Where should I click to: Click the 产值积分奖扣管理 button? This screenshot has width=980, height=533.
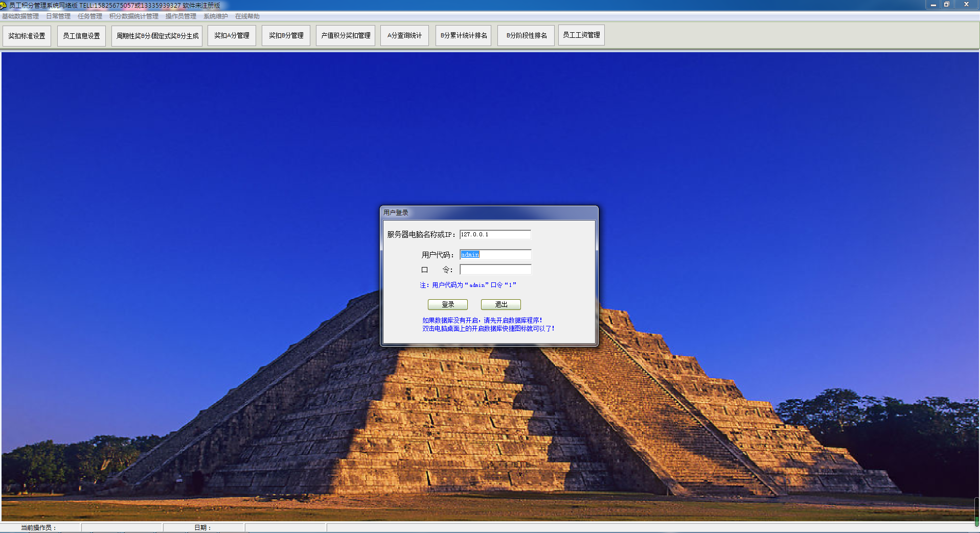[346, 35]
